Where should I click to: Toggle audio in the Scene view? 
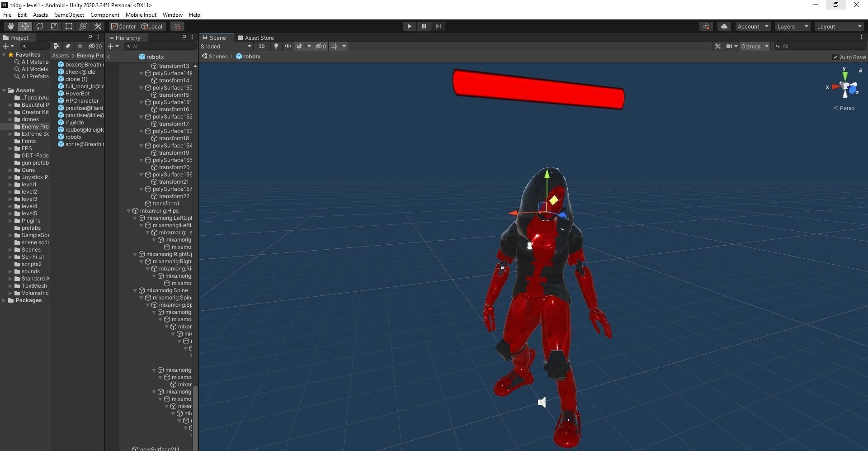[x=288, y=46]
